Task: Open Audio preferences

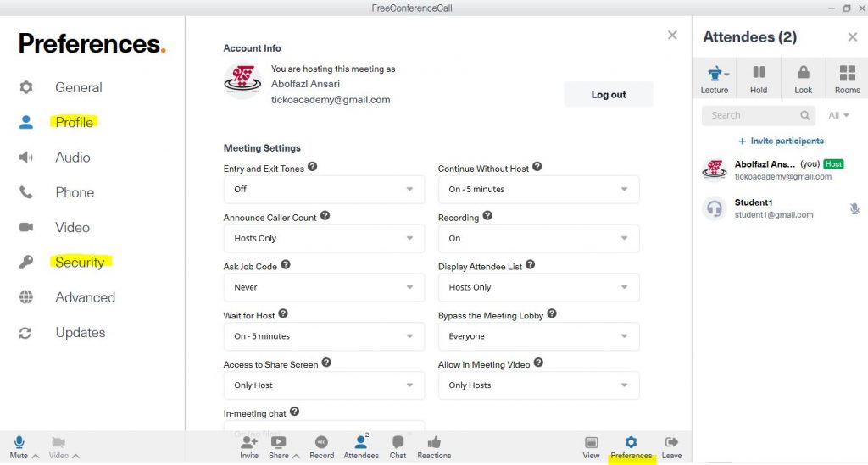Action: pyautogui.click(x=73, y=158)
